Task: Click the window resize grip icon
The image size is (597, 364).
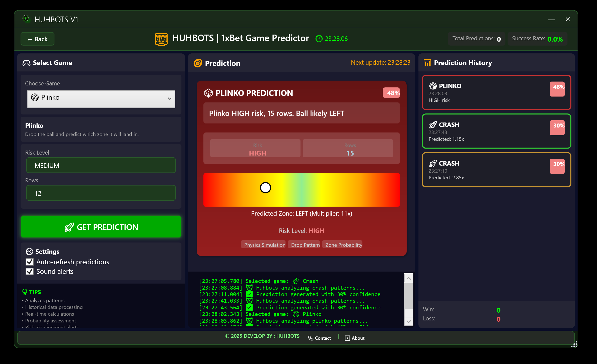Action: tap(574, 344)
